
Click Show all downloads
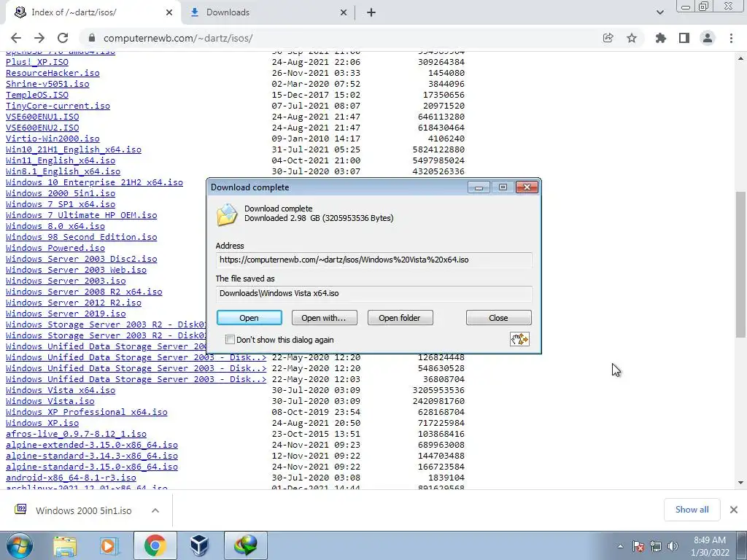tap(692, 510)
